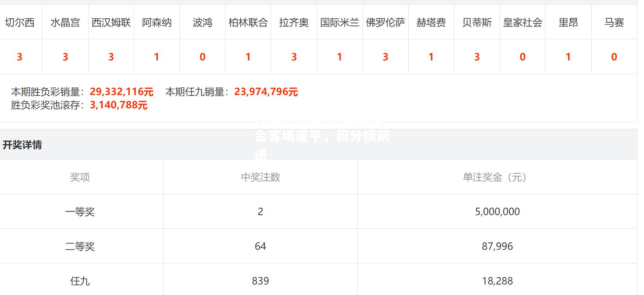The height and width of the screenshot is (295, 644).
Task: Select the 水晶宫 team header cell
Action: 65,23
